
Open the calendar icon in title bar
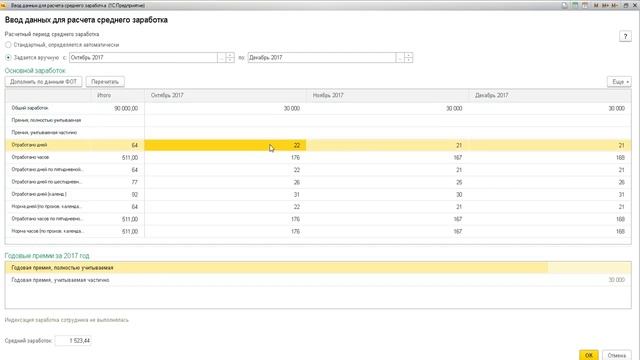[585, 5]
